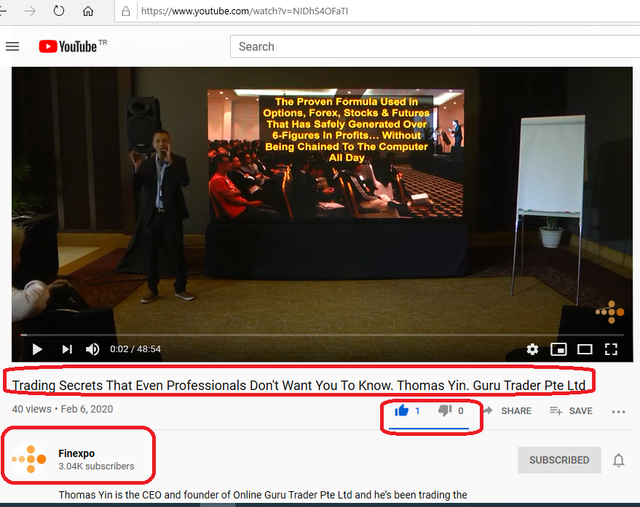Viewport: 640px width, 507px height.
Task: Click the SHARE button
Action: coord(507,411)
